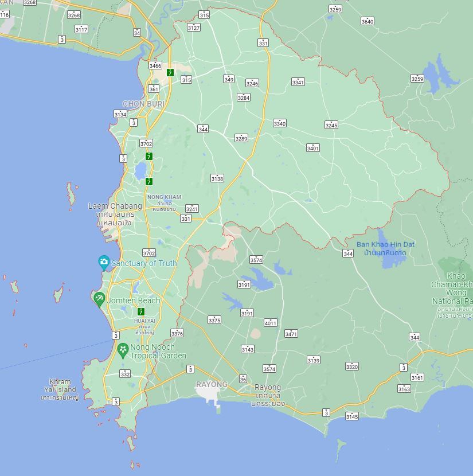
Task: Select the route 349 road shield
Action: click(x=229, y=79)
